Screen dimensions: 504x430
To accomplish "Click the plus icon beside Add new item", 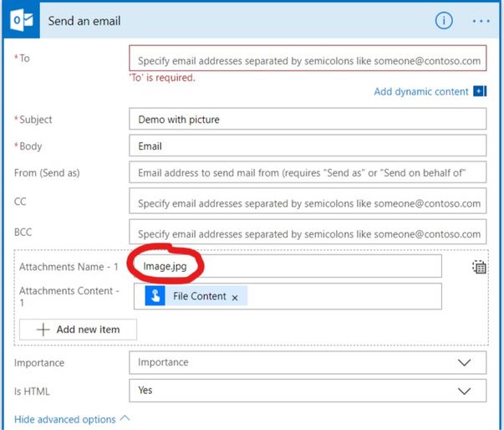I will pyautogui.click(x=43, y=330).
